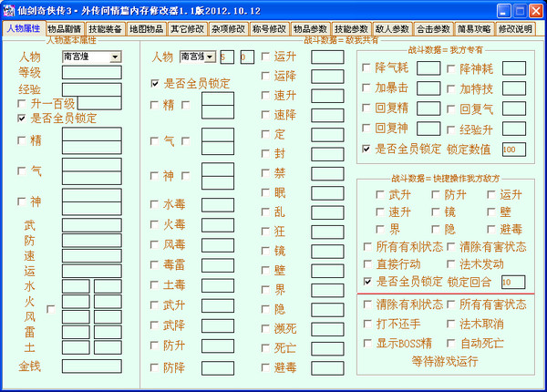This screenshot has height=392, width=547.
Task: Enable the 降气耗 checkbox
Action: (366, 67)
